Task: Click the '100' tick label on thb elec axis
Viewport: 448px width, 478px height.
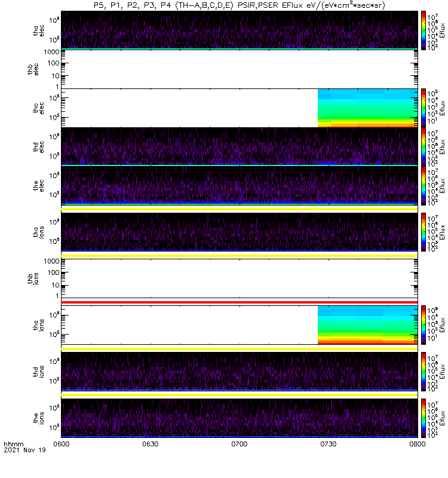Action: pos(53,63)
